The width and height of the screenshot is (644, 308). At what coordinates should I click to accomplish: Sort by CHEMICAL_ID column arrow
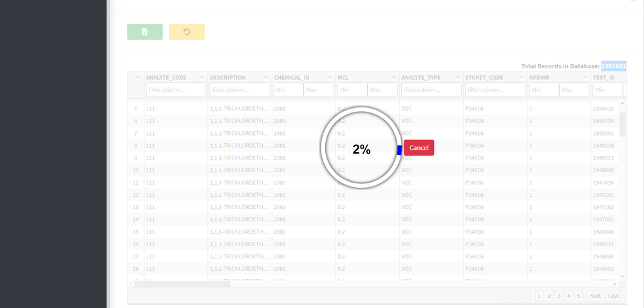[330, 77]
